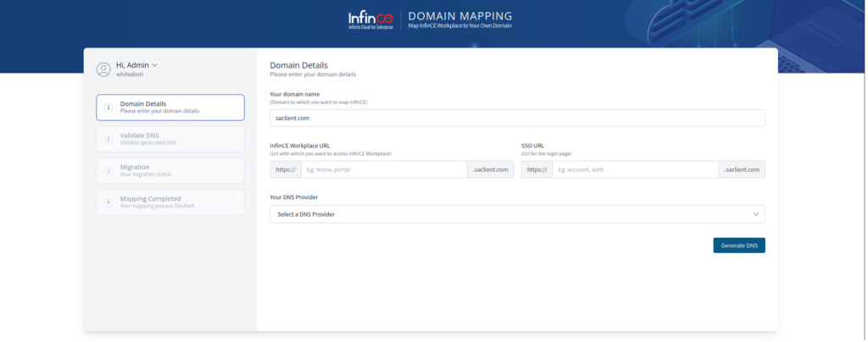Click the SSO URL label
The image size is (868, 342).
coord(532,146)
